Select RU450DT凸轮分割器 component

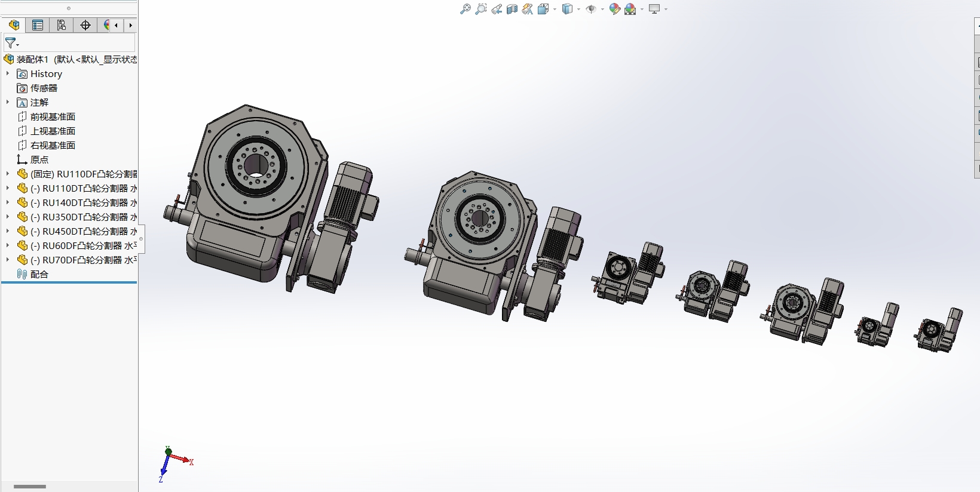[x=84, y=231]
